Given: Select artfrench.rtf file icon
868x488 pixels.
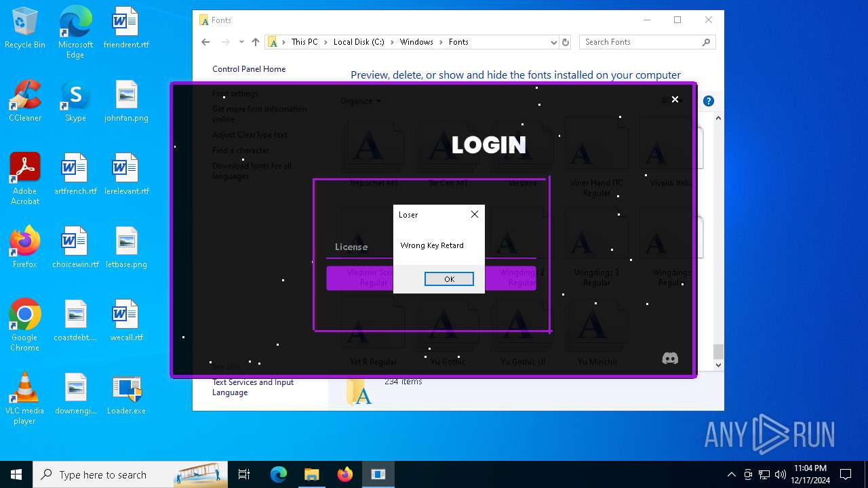Looking at the screenshot, I should (75, 175).
